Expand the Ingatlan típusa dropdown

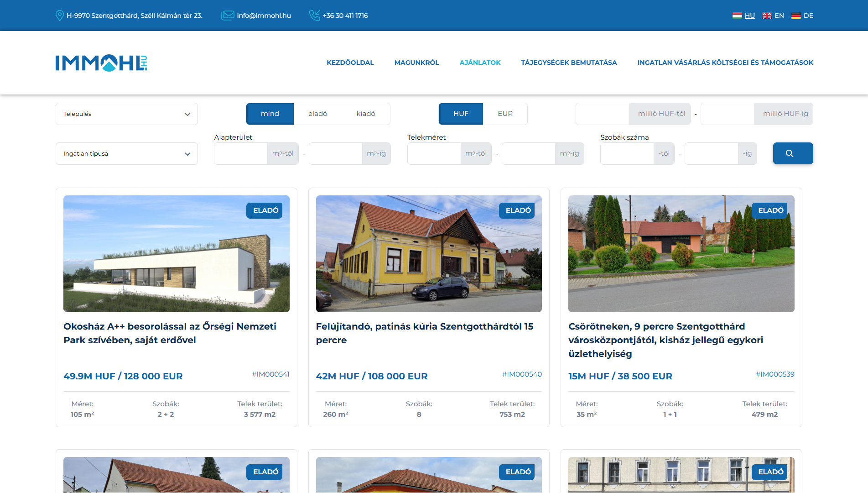(126, 153)
